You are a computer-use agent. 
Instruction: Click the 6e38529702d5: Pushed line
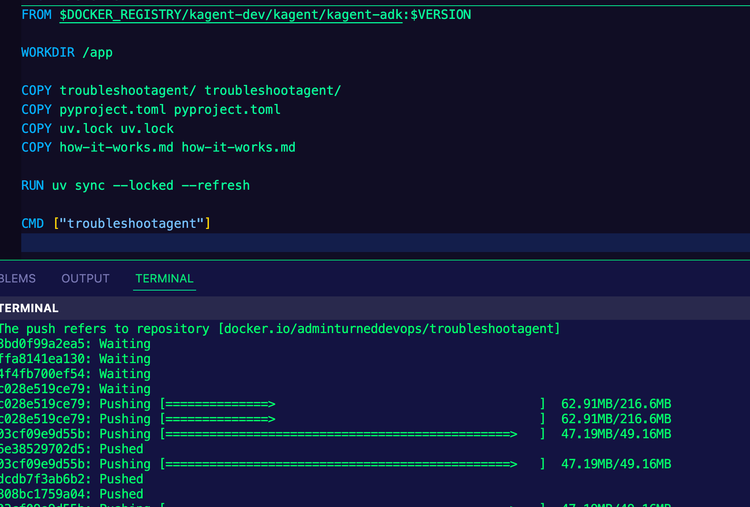tap(72, 449)
